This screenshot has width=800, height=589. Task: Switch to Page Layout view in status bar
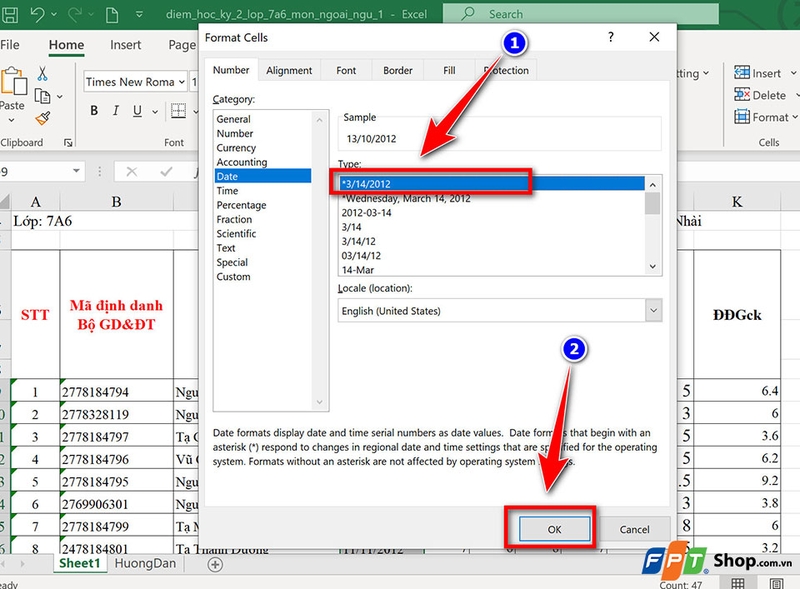[777, 584]
